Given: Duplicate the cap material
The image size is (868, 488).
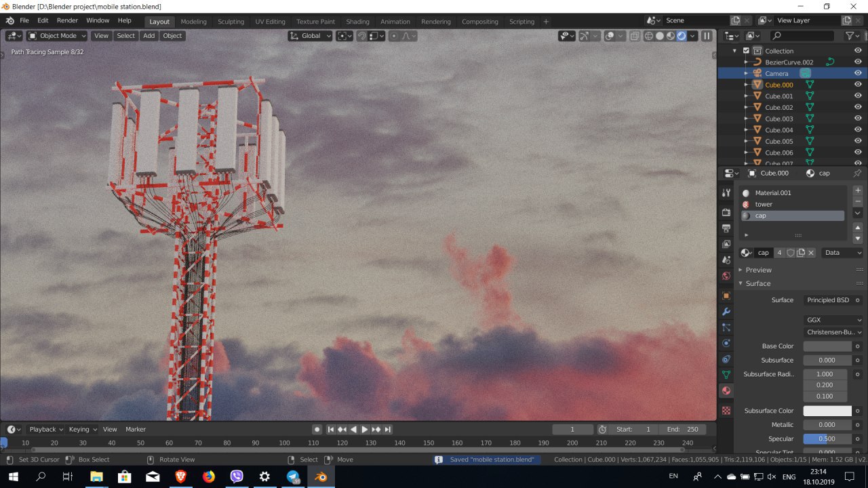Looking at the screenshot, I should tap(801, 253).
